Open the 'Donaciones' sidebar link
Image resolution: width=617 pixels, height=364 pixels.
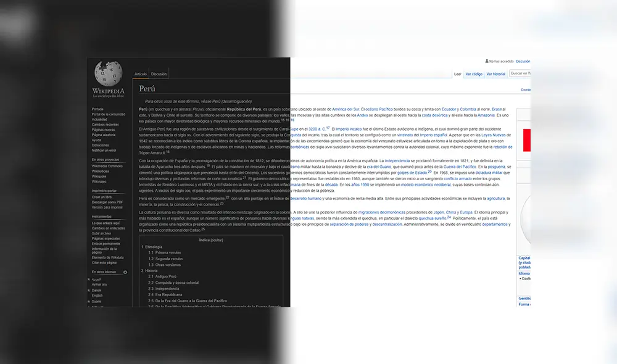[x=100, y=146]
